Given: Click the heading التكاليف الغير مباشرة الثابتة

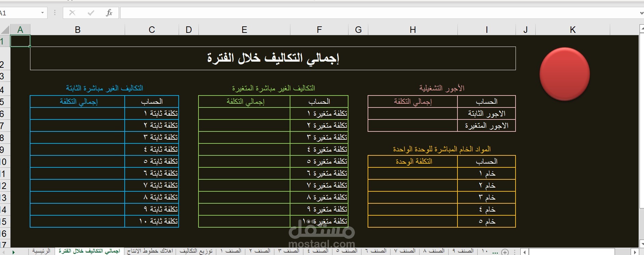Looking at the screenshot, I should [105, 88].
